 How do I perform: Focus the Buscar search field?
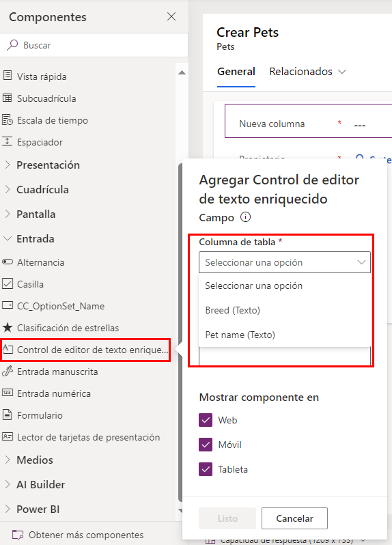click(94, 45)
